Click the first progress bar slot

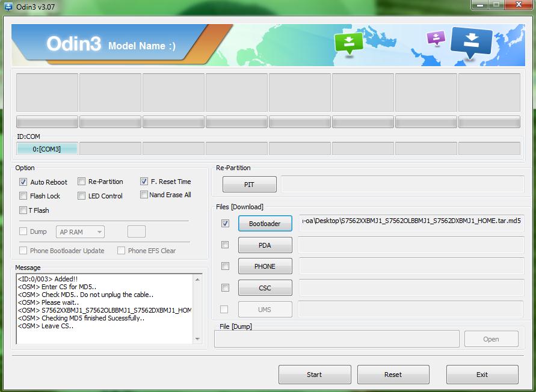point(47,122)
